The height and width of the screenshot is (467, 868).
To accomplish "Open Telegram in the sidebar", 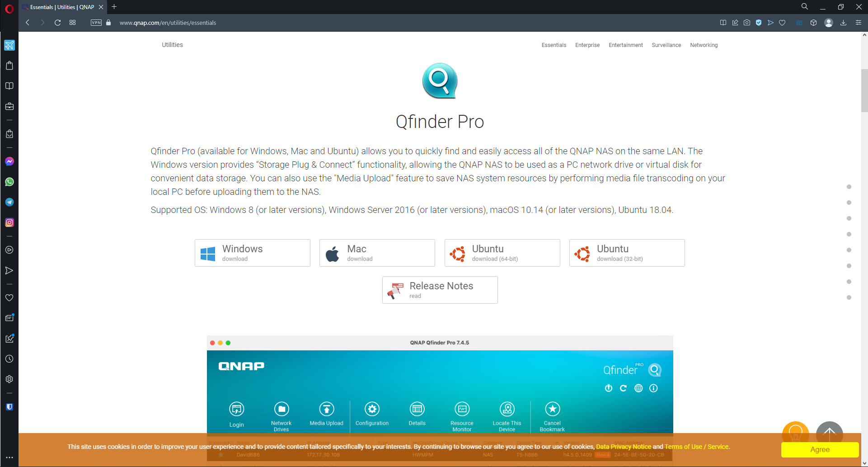I will [x=9, y=202].
